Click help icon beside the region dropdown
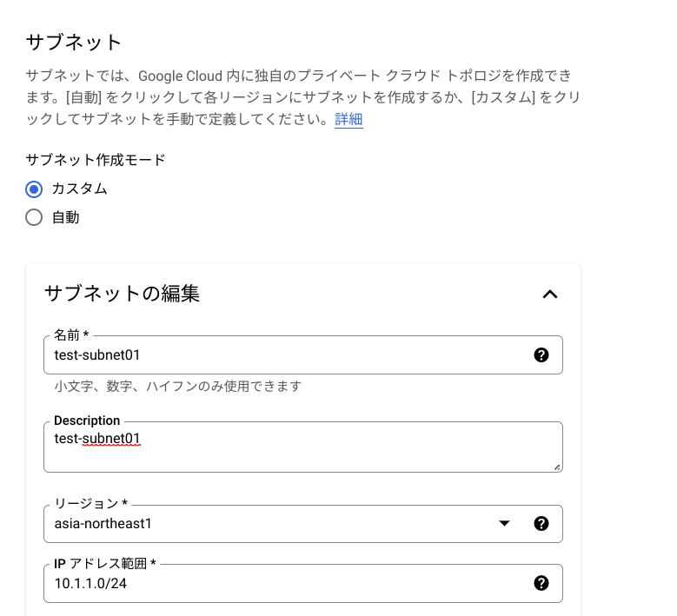The height and width of the screenshot is (616, 677). pos(541,524)
